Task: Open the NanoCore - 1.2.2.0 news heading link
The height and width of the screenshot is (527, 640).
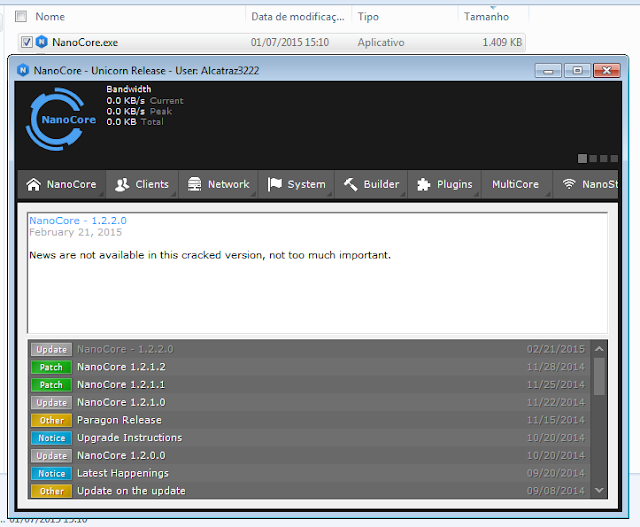Action: pos(78,220)
